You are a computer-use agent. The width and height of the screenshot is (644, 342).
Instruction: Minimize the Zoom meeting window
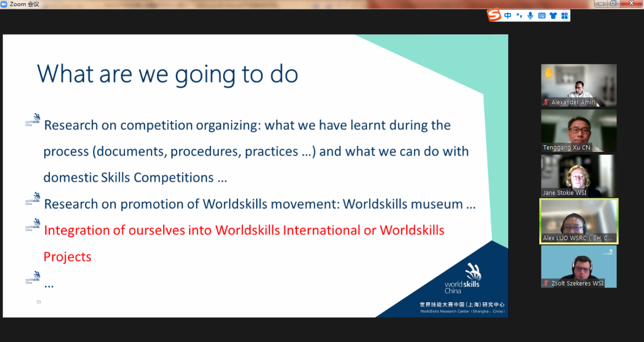(x=601, y=4)
